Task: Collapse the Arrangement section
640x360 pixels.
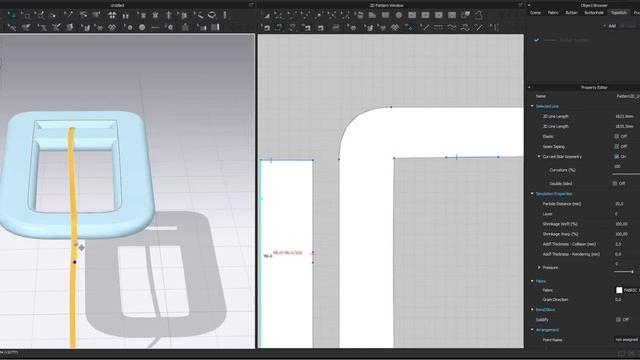Action: click(532, 329)
